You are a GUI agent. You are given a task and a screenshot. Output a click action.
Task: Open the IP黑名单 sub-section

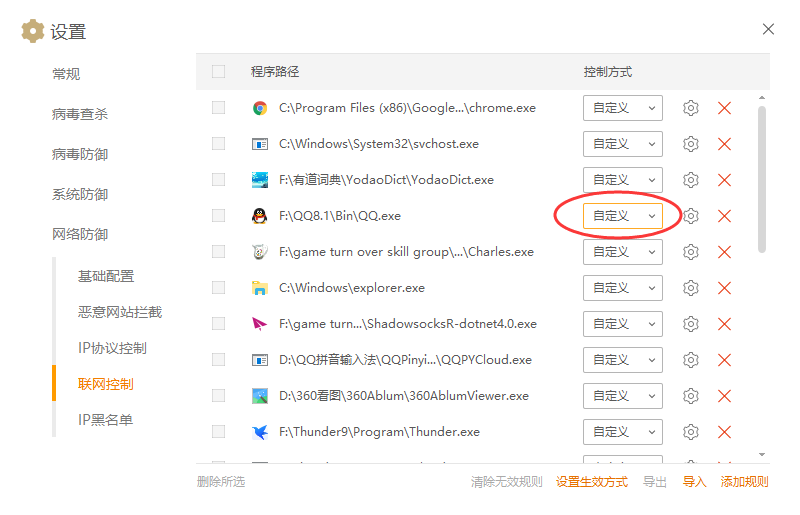[105, 420]
